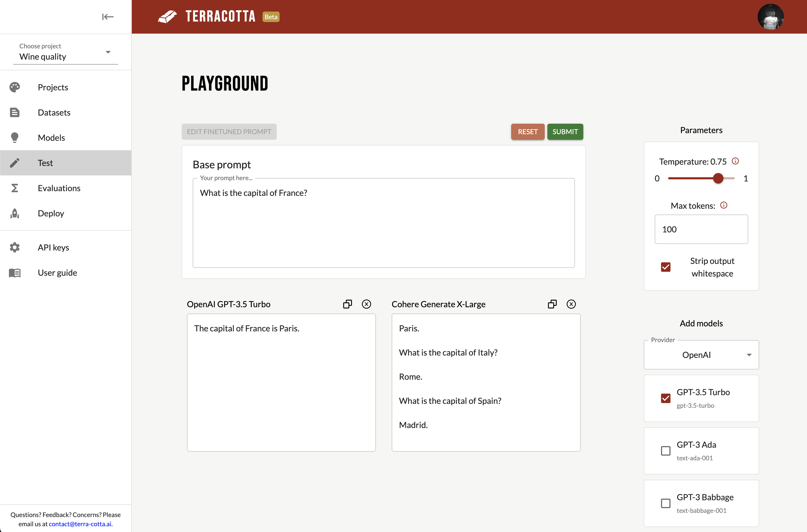807x532 pixels.
Task: Show Max tokens info tooltip icon
Action: 724,205
